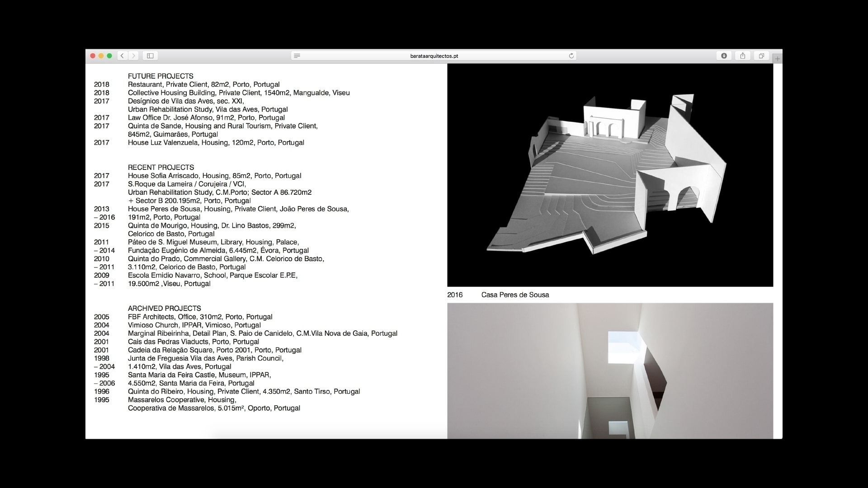Click the FUTURE PROJECTS section heading
The width and height of the screenshot is (868, 488).
160,76
